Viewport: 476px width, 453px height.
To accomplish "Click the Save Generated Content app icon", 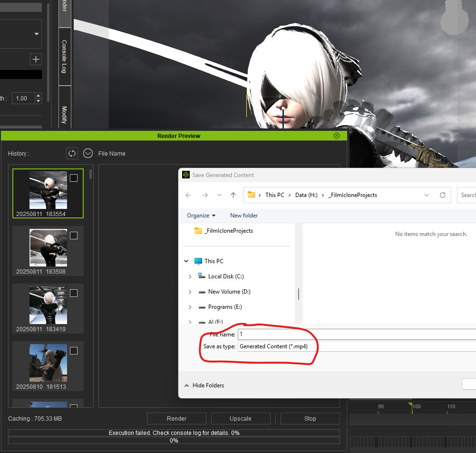I will [x=186, y=175].
